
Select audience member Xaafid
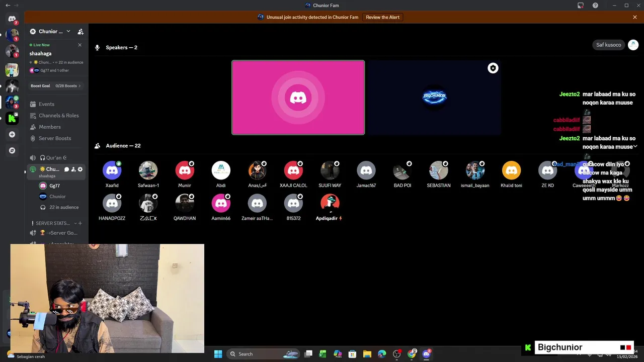coord(112,174)
